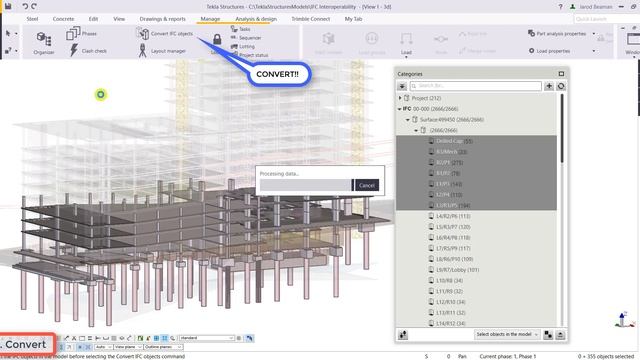The height and width of the screenshot is (360, 640).
Task: Expand Part analysis properties dropdown arrow
Action: (594, 33)
